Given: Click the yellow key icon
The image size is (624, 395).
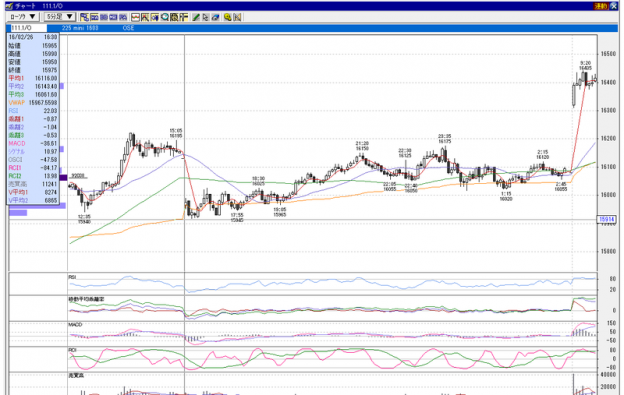Looking at the screenshot, I should (x=227, y=17).
